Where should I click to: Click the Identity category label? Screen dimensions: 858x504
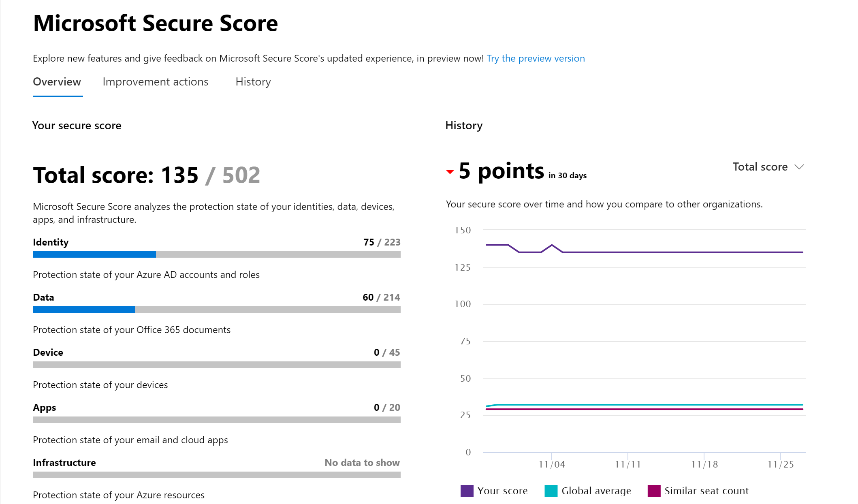pos(50,242)
